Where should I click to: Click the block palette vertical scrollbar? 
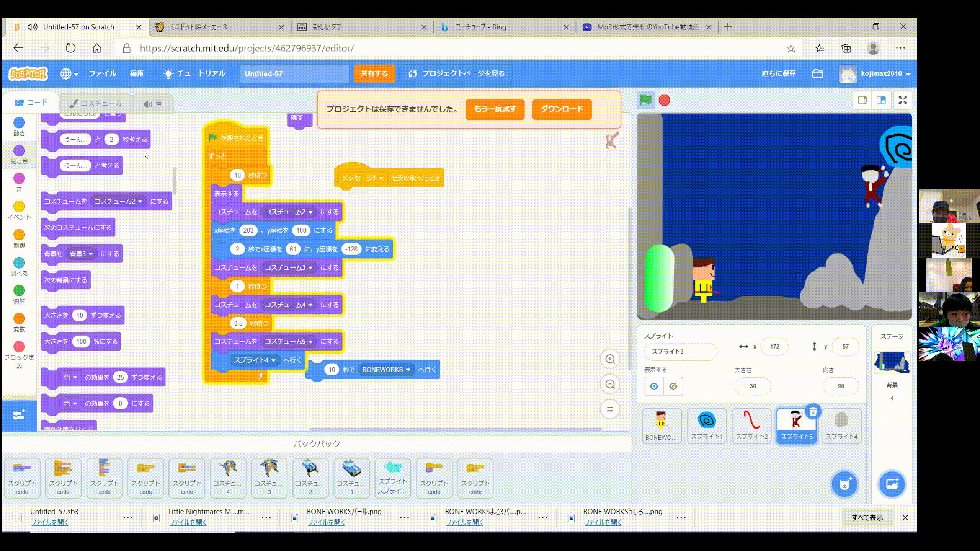175,181
